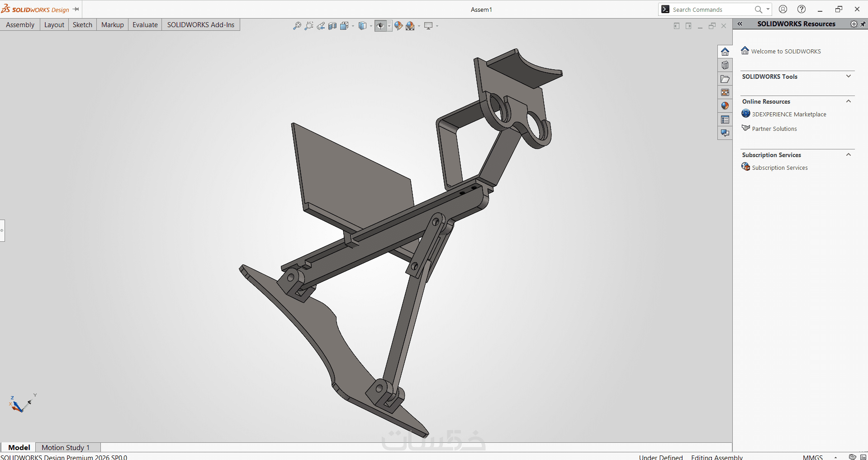Switch to the Model tab at bottom
The image size is (868, 460).
tap(19, 447)
